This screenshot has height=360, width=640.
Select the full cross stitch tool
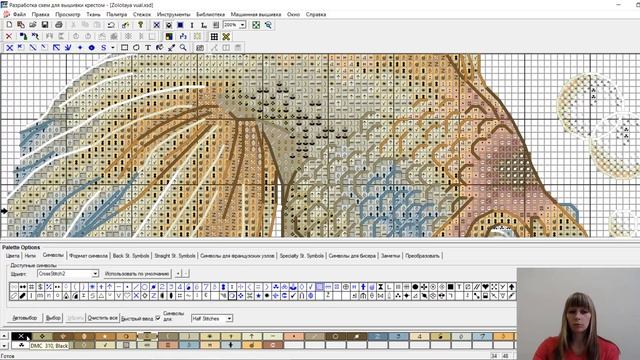[x=10, y=48]
